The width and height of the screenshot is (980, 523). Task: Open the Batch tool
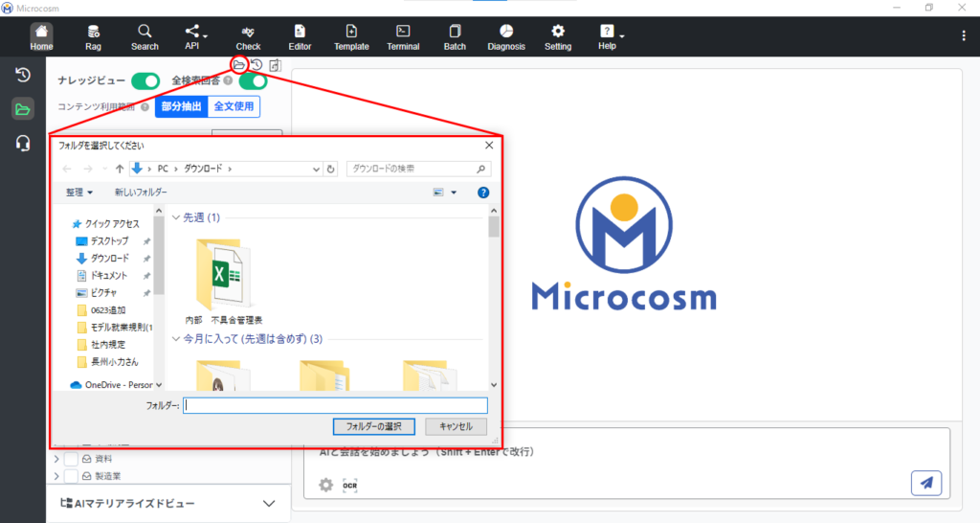455,37
